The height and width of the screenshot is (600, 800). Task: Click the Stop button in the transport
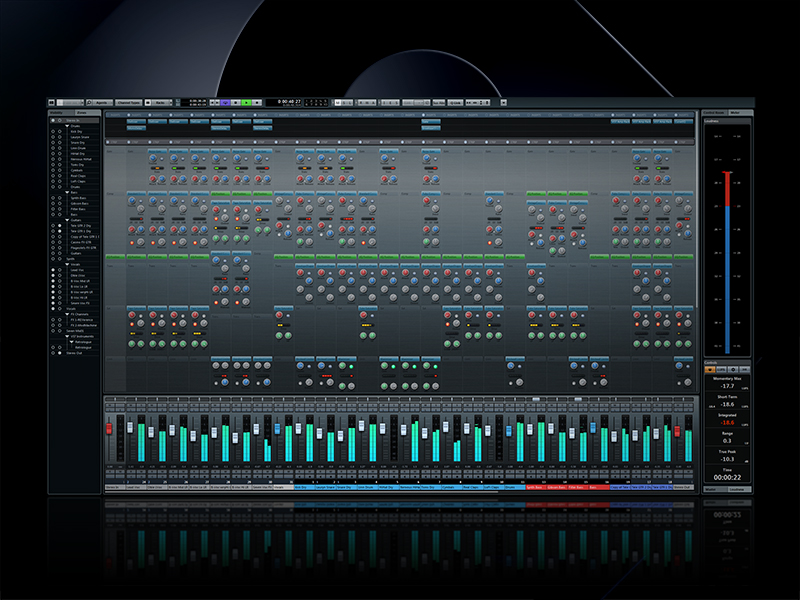(236, 103)
